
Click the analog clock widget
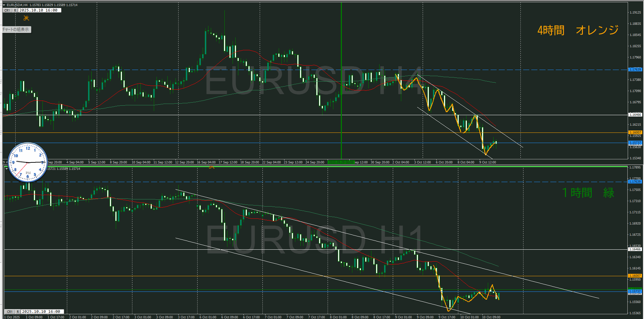(x=28, y=162)
